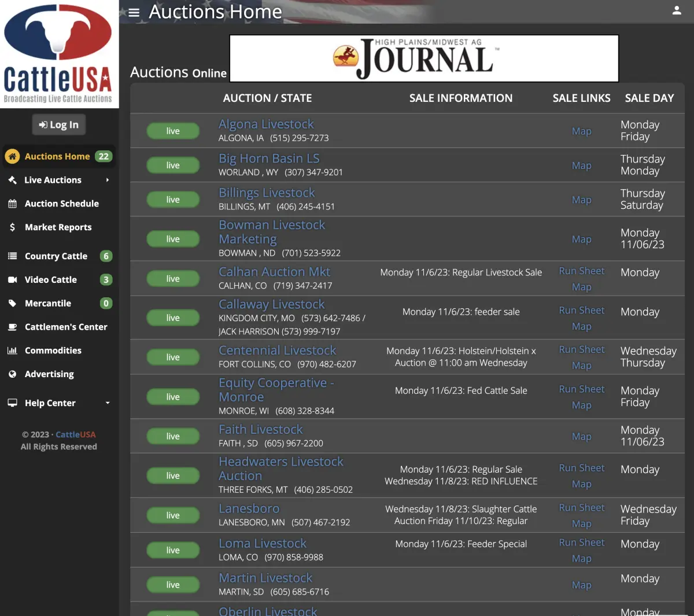Open the Map link for Faith Livestock

581,437
